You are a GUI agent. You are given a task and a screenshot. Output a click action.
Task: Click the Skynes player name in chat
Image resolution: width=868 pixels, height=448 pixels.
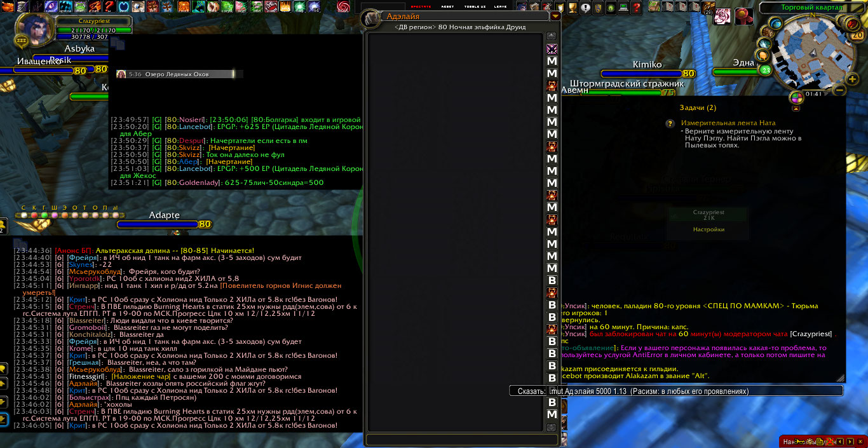click(x=79, y=264)
